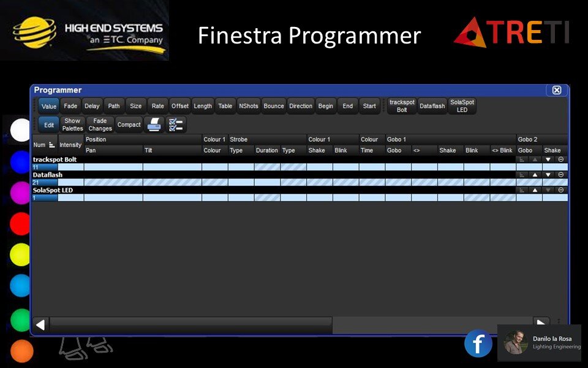Select the Length button
Image resolution: width=588 pixels, height=368 pixels.
pyautogui.click(x=203, y=106)
